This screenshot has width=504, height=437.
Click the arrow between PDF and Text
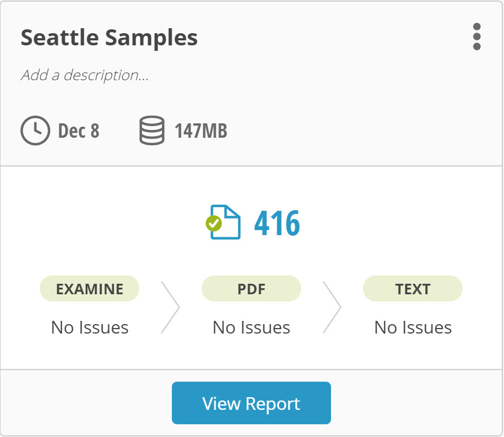(x=332, y=308)
